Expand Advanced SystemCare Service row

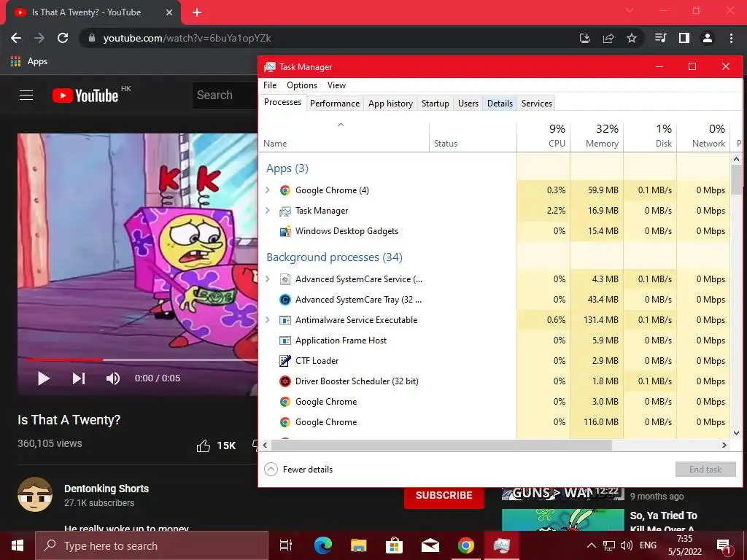(268, 279)
